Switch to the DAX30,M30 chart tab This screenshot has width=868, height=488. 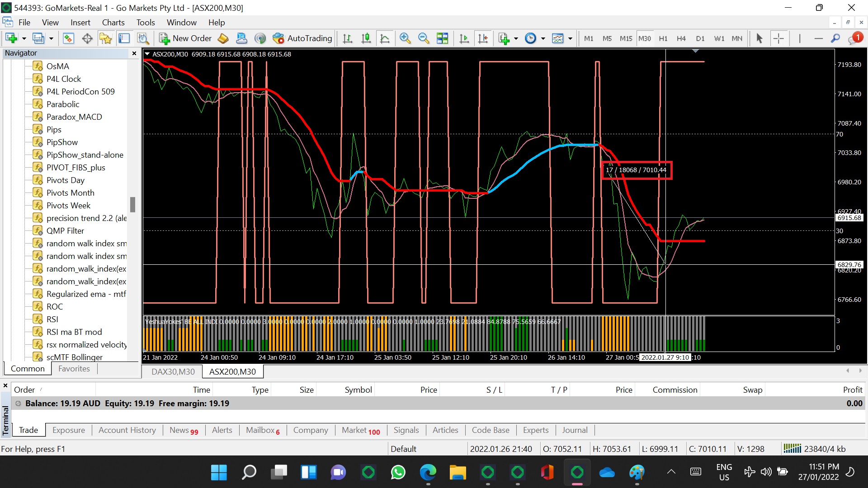click(x=173, y=371)
